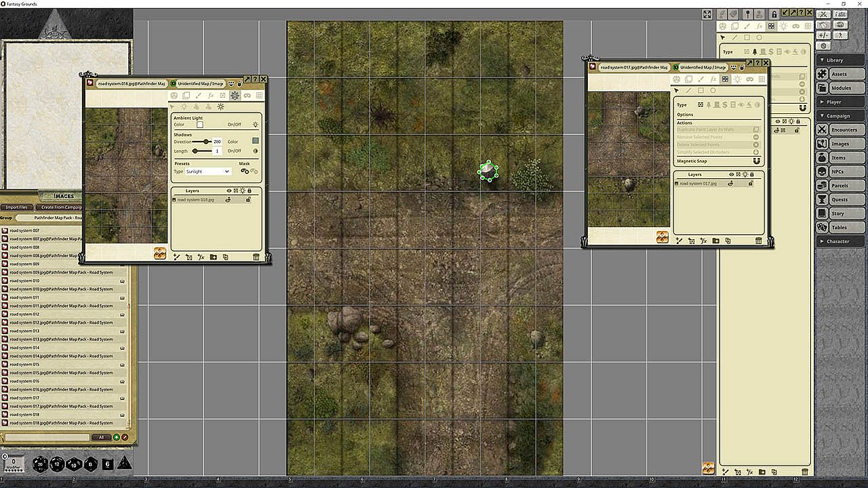Screen dimensions: 868x488
Task: Open the Presets Type Sunlight dropdown
Action: point(208,171)
